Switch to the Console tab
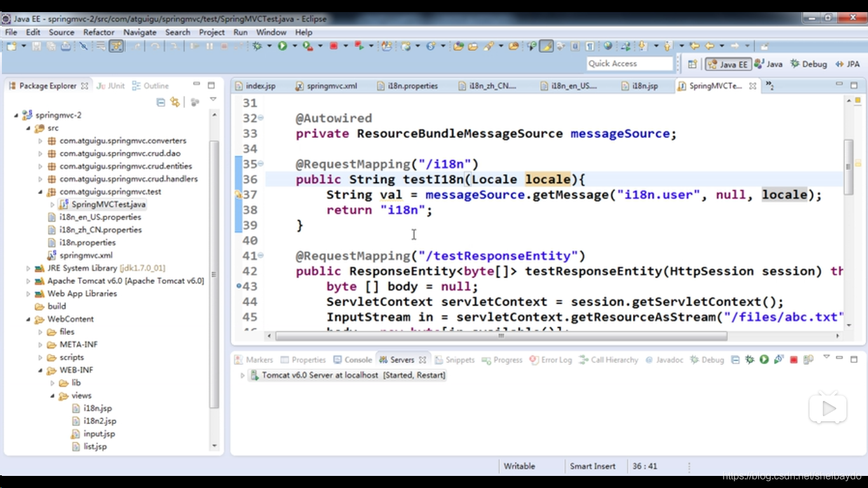The height and width of the screenshot is (488, 868). pyautogui.click(x=352, y=360)
